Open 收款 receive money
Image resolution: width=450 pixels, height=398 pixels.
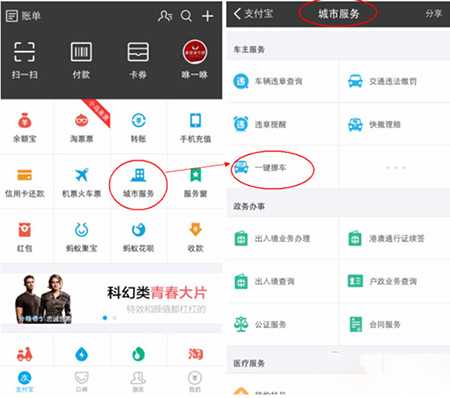click(195, 237)
